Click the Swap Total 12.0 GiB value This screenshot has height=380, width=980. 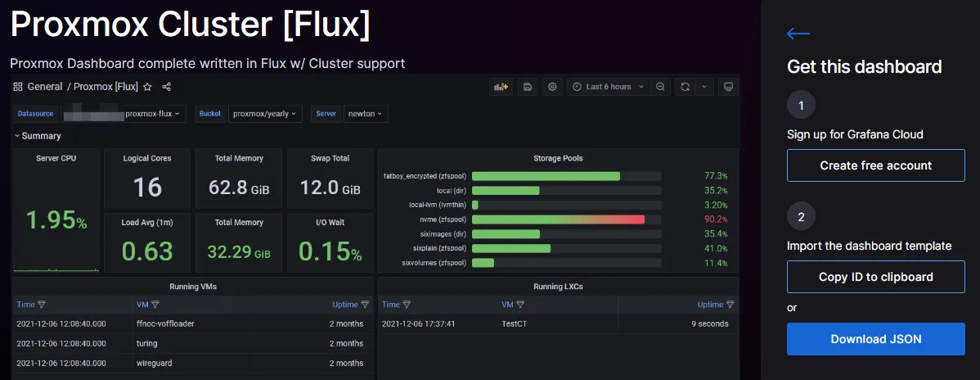330,188
